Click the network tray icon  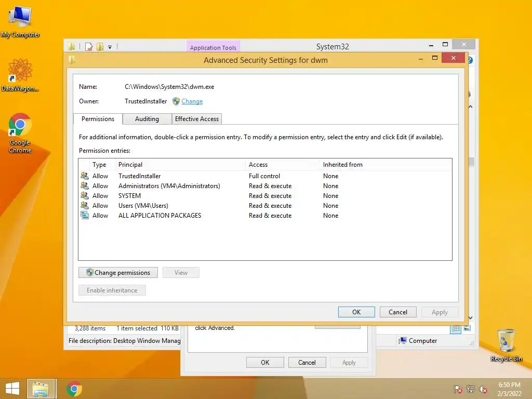pos(471,389)
